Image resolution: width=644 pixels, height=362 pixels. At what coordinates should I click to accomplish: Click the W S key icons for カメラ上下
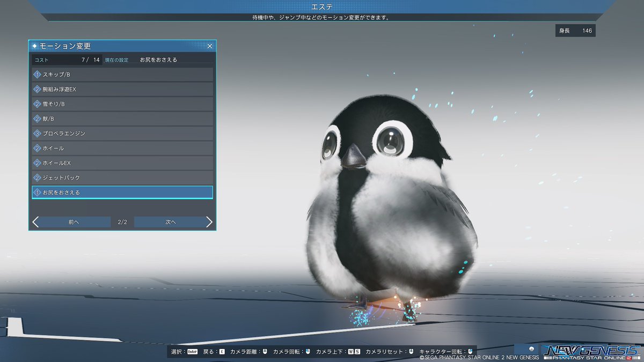click(354, 352)
